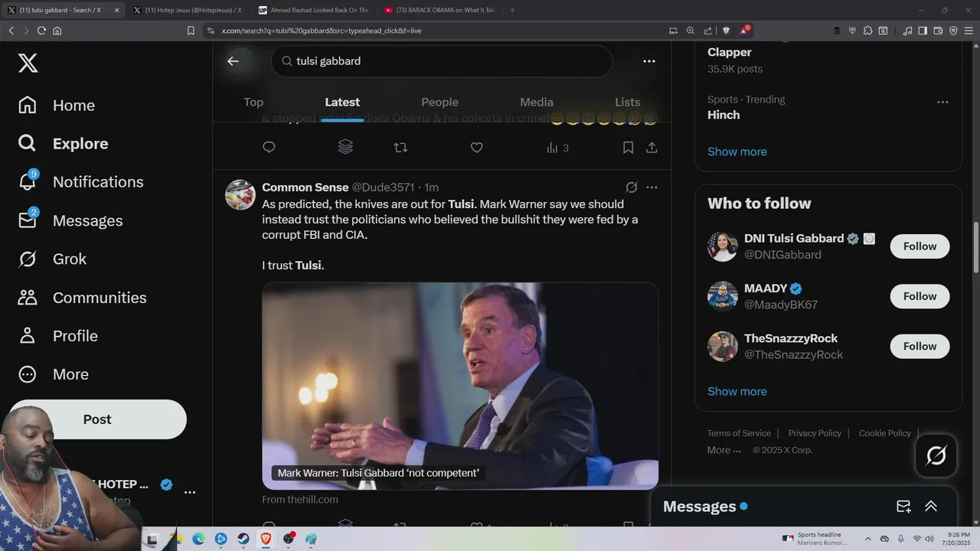Click the back arrow beside search box
The image size is (980, 551).
pyautogui.click(x=233, y=61)
